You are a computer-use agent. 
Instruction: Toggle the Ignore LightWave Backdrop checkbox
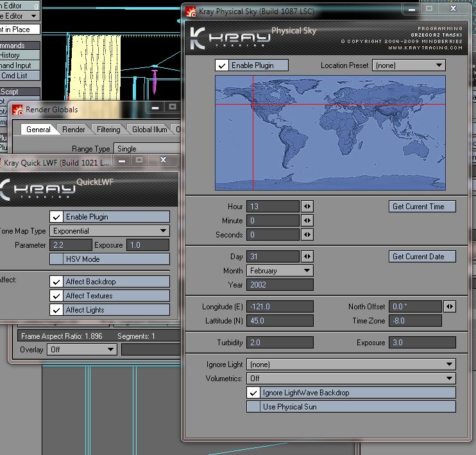tap(254, 393)
